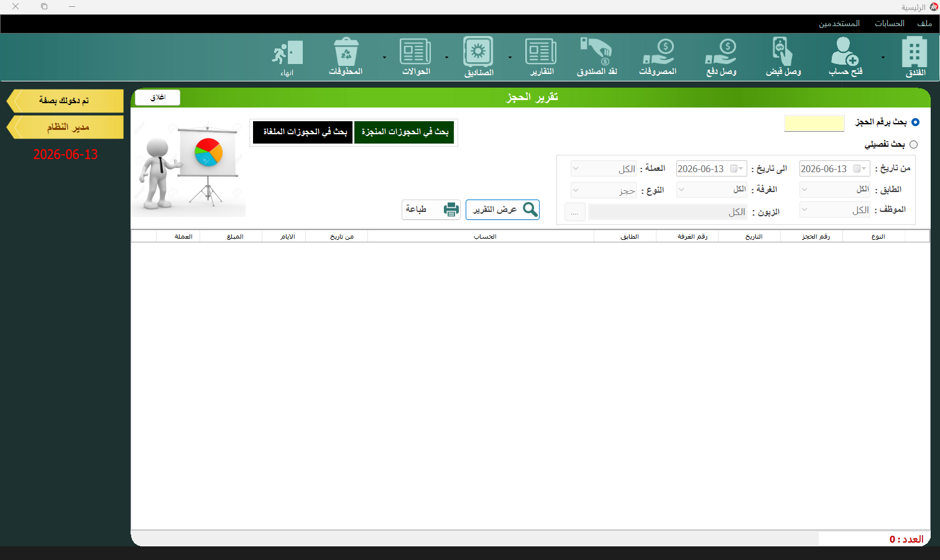Click بحث في الحجوزات المنجزة button
This screenshot has width=940, height=560.
[x=404, y=132]
